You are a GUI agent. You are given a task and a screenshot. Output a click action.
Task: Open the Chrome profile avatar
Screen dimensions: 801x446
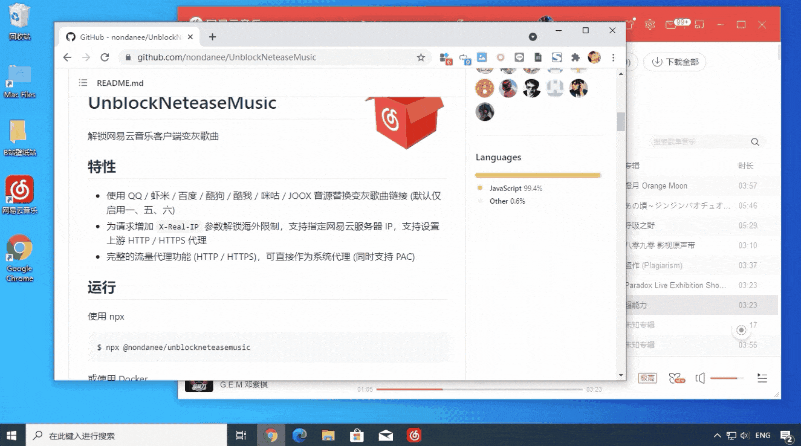(594, 57)
